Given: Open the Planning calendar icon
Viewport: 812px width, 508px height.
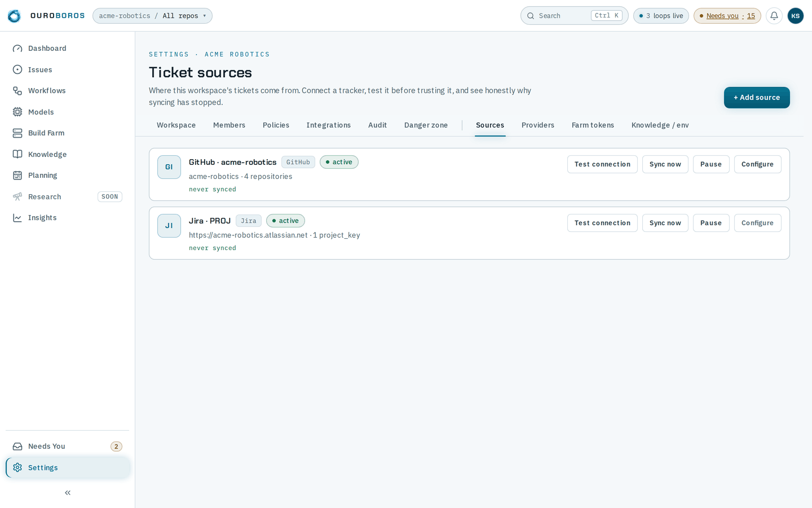Looking at the screenshot, I should (x=17, y=176).
